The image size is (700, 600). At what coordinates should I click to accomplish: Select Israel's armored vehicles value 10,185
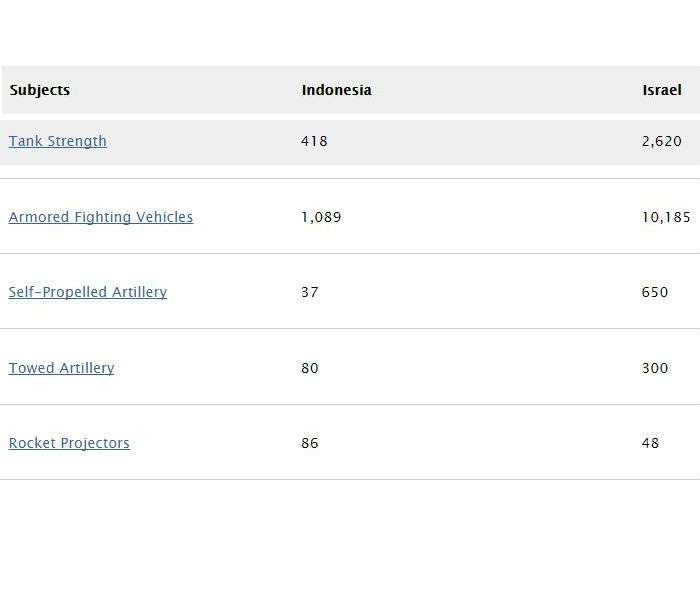point(666,217)
